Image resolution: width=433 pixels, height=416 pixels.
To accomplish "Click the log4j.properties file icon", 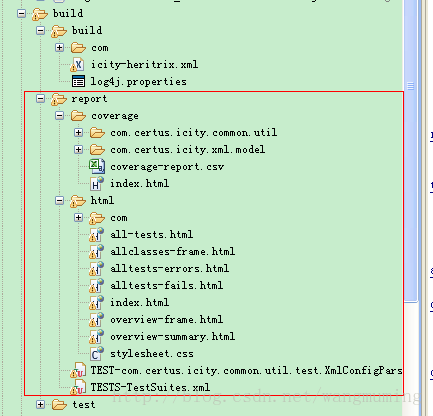I will click(x=78, y=81).
